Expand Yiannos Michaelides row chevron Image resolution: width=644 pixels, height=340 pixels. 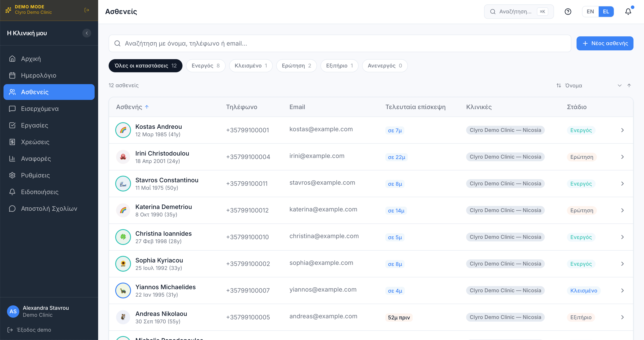pos(623,290)
